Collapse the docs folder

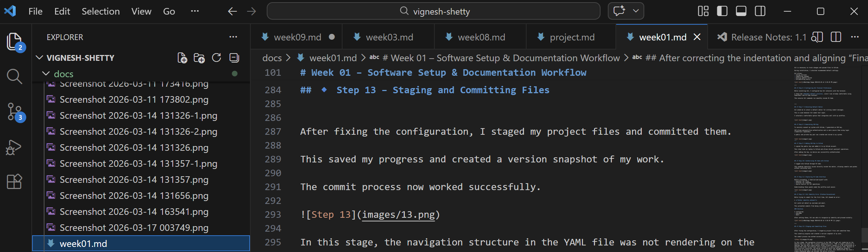tap(46, 74)
